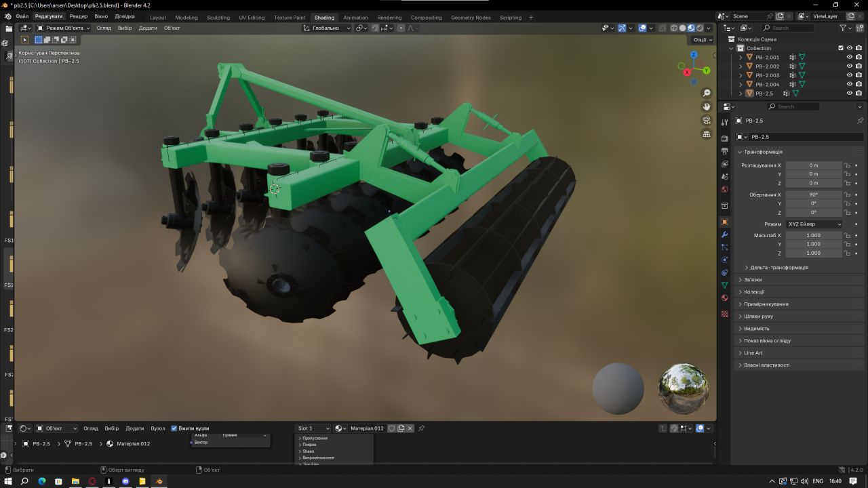Open the Object Constraints tab
This screenshot has width=868, height=488.
point(724,272)
